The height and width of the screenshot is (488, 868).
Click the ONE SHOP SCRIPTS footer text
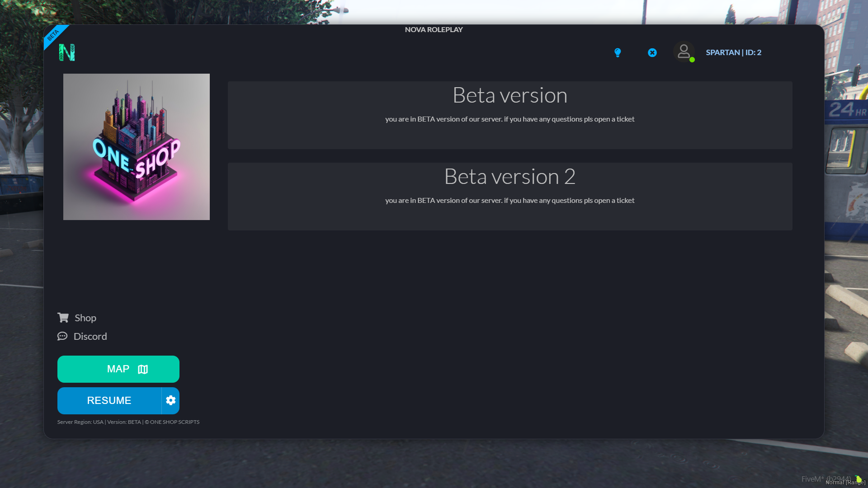175,422
